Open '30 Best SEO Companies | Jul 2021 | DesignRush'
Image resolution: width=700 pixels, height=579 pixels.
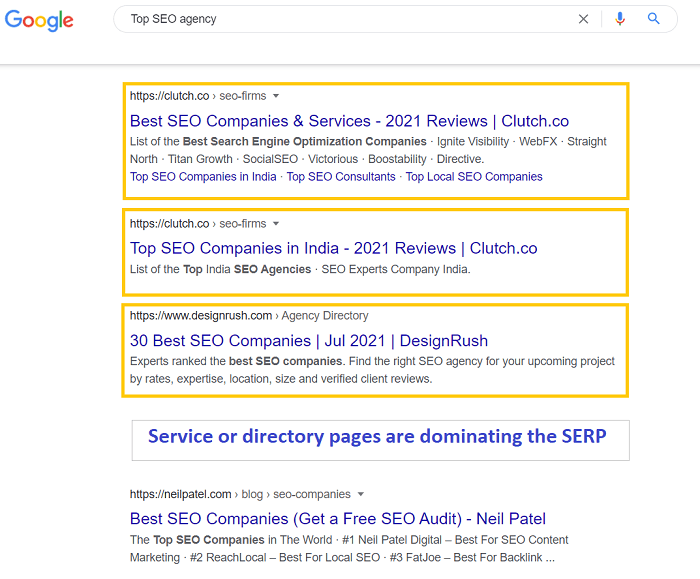pos(309,341)
